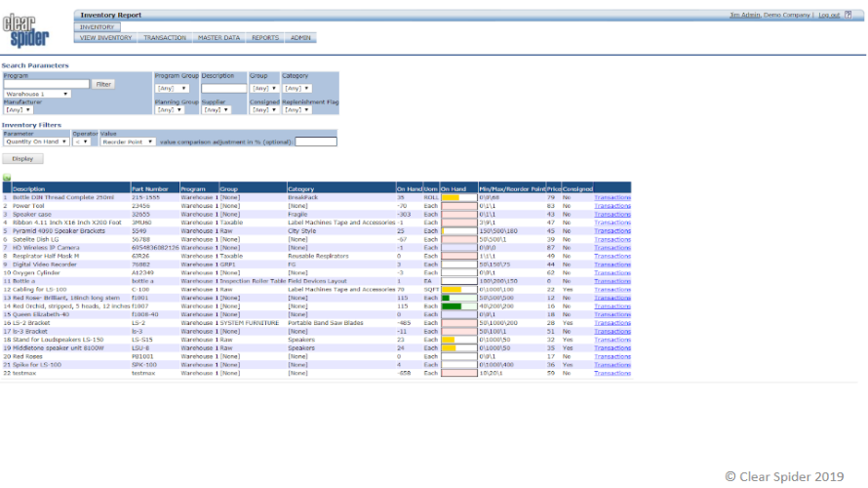The image size is (868, 488).
Task: Click the Log out link
Action: [828, 16]
